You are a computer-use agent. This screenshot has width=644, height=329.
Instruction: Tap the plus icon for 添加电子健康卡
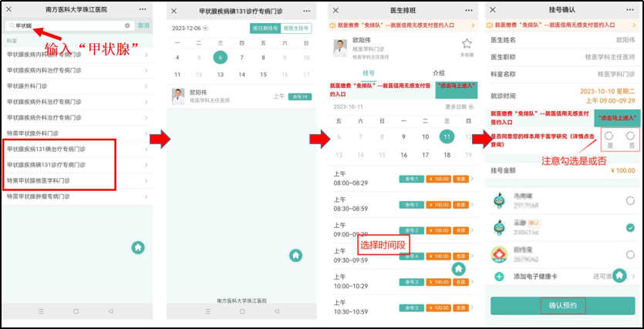click(x=499, y=277)
